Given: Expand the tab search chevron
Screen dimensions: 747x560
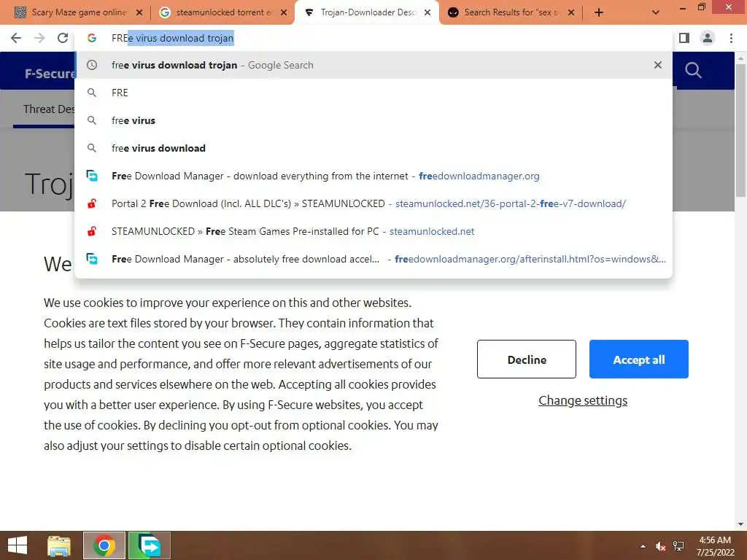Looking at the screenshot, I should tap(656, 12).
